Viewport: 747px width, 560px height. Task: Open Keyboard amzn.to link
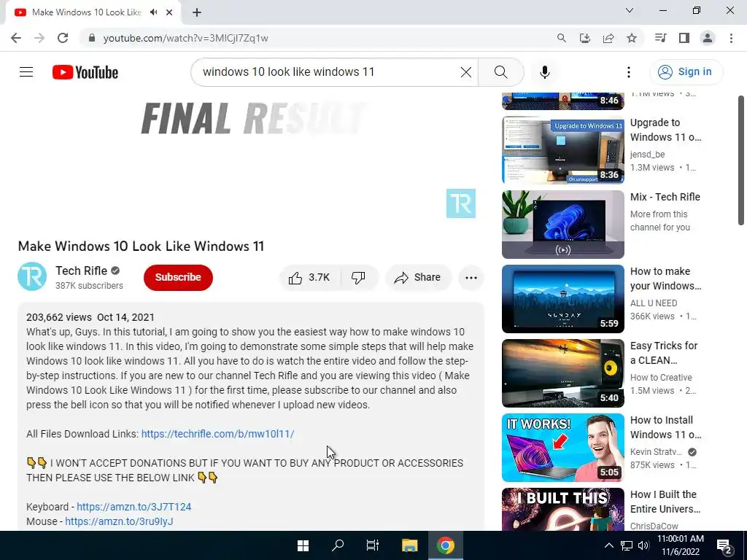(x=134, y=507)
